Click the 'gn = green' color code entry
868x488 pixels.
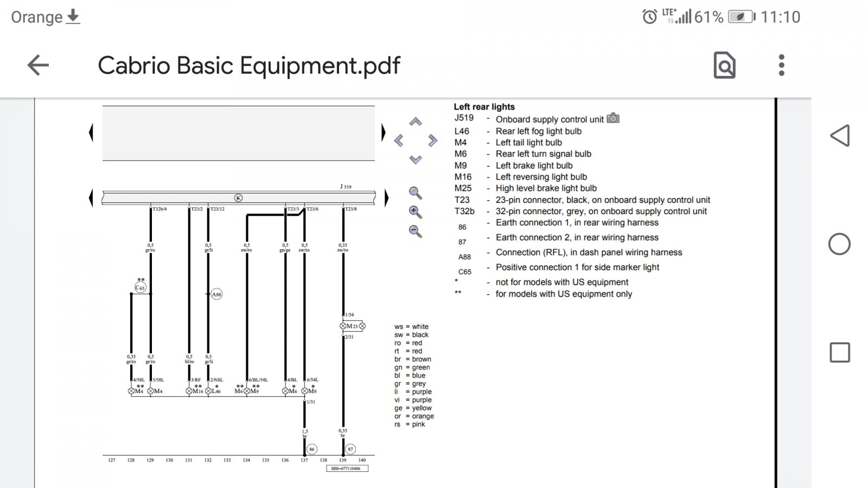(x=412, y=368)
